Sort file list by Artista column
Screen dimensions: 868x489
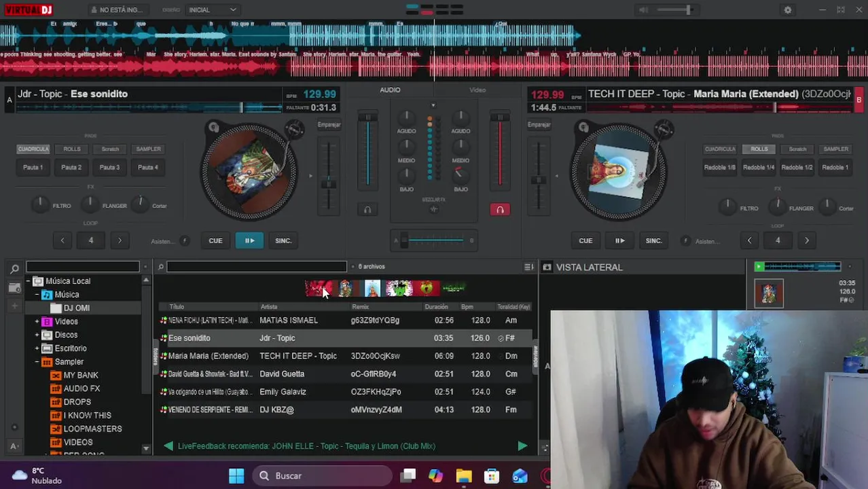point(269,307)
